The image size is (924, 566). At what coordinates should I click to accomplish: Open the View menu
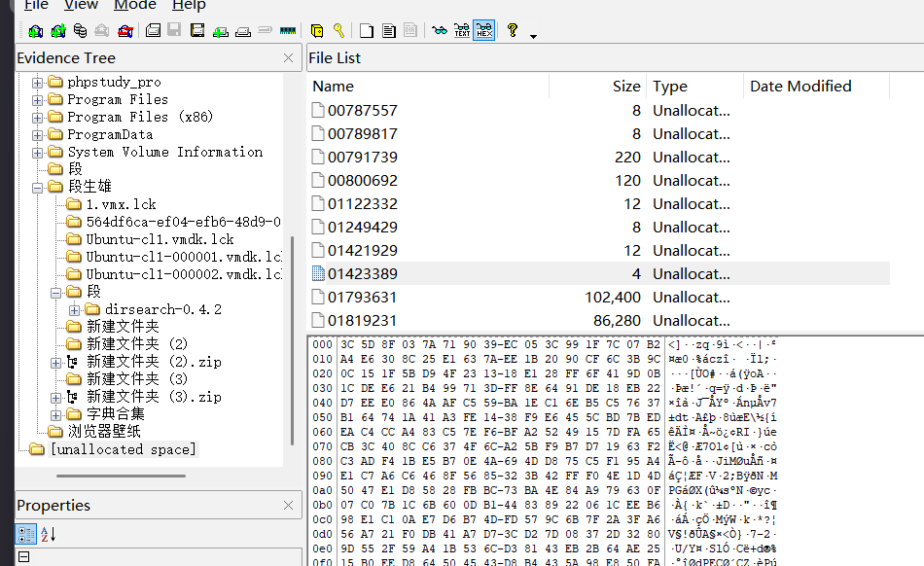tap(82, 5)
